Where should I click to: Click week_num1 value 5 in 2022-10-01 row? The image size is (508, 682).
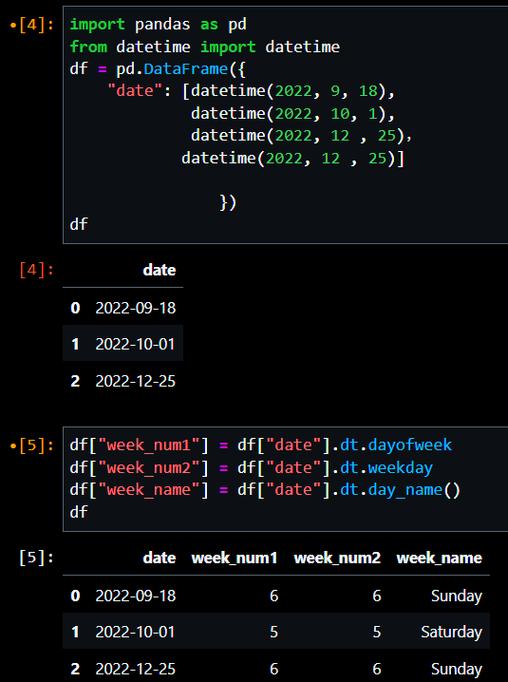point(274,632)
